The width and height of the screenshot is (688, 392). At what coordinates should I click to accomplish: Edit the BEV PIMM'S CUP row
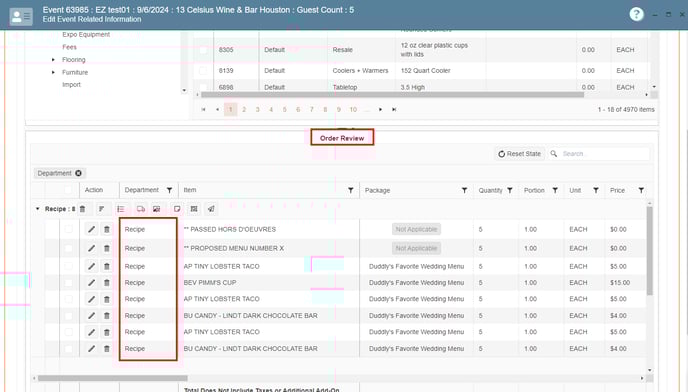(91, 283)
